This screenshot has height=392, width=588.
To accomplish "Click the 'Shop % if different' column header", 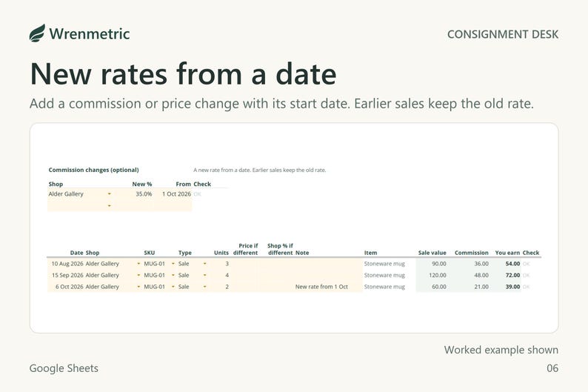I will [x=280, y=249].
